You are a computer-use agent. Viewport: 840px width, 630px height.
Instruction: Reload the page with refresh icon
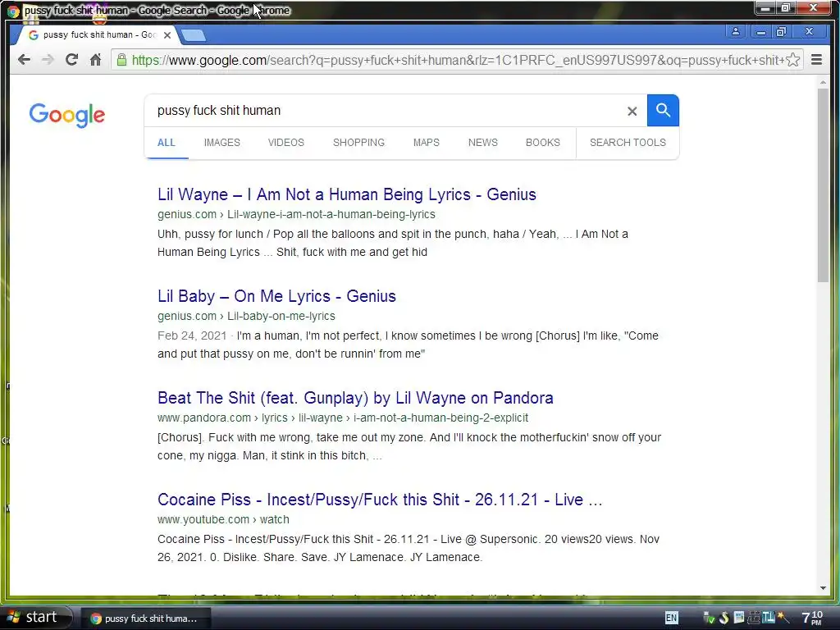(72, 59)
